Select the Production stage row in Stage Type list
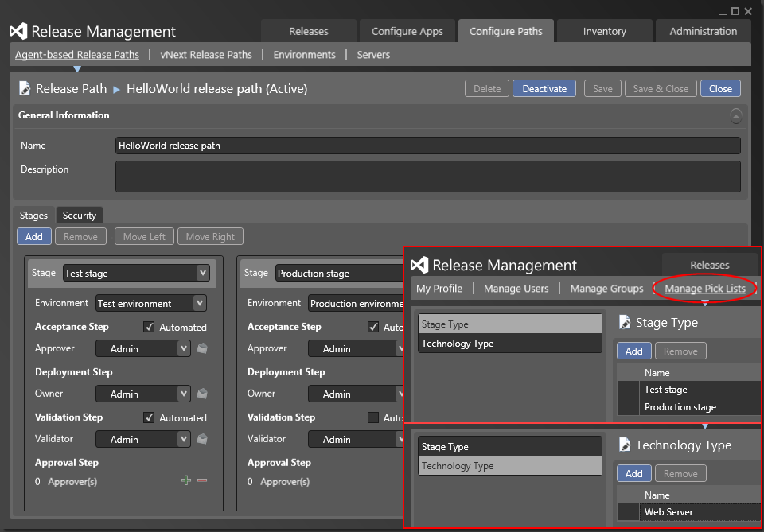 tap(689, 407)
